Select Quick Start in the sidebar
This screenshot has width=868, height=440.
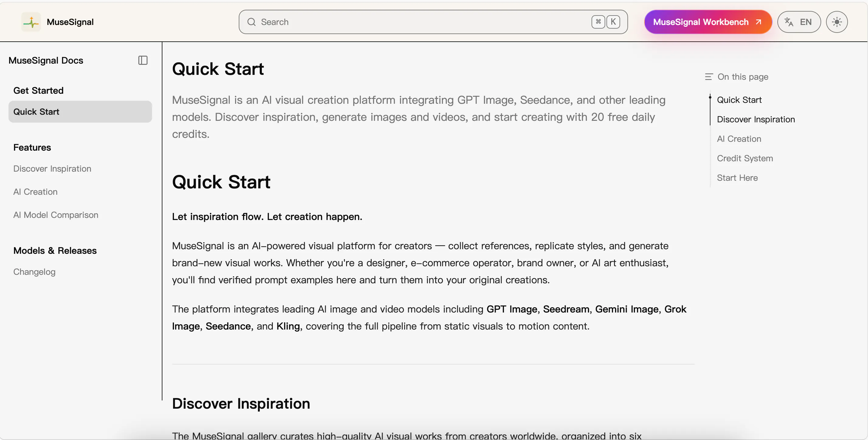(80, 112)
